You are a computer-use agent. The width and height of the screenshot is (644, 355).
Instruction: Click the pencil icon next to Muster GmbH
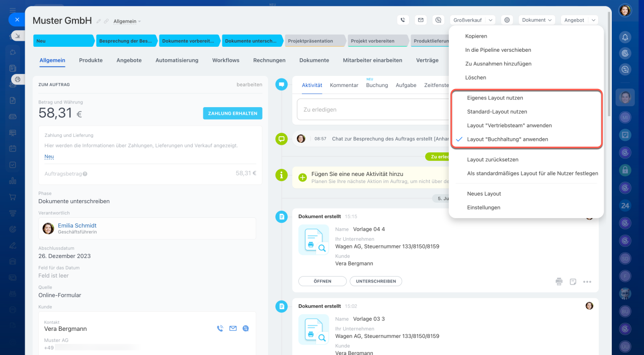coord(99,21)
